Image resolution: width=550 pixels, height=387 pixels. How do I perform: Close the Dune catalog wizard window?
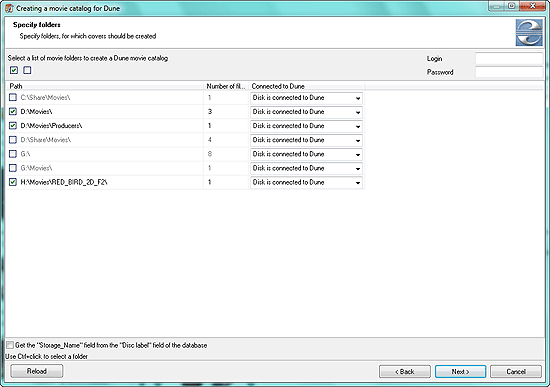(533, 6)
